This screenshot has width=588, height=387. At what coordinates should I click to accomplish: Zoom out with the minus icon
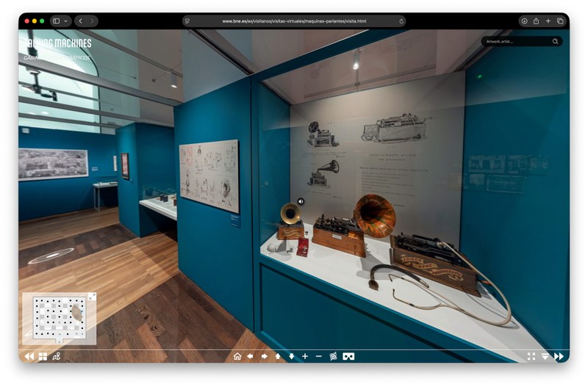[x=319, y=356]
